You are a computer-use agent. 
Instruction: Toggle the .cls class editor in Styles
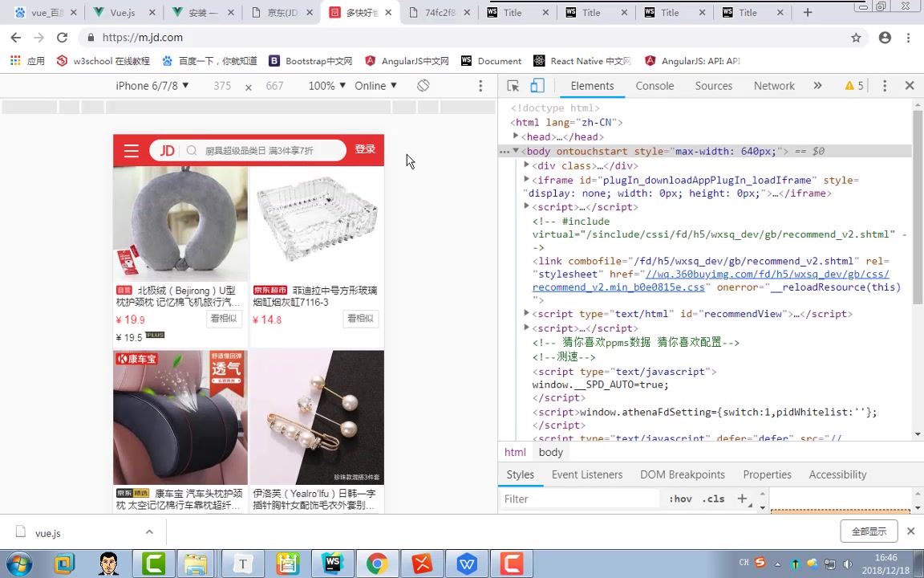point(713,499)
